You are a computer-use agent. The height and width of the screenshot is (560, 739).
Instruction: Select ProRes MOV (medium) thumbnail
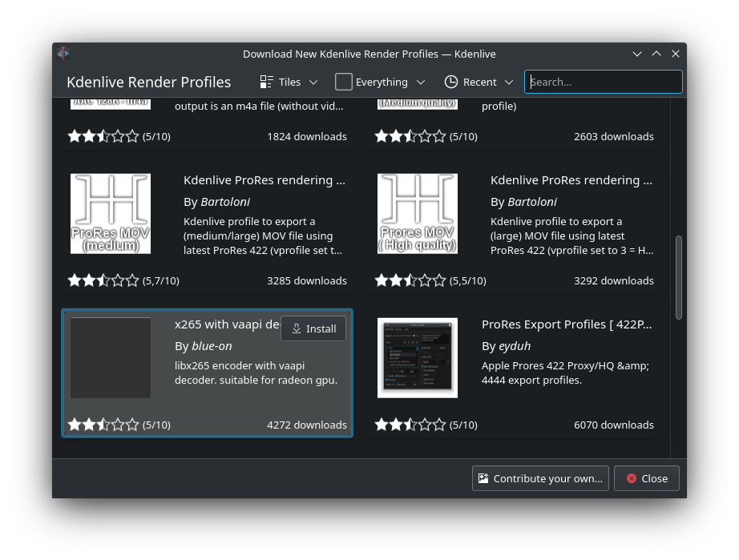coord(111,214)
